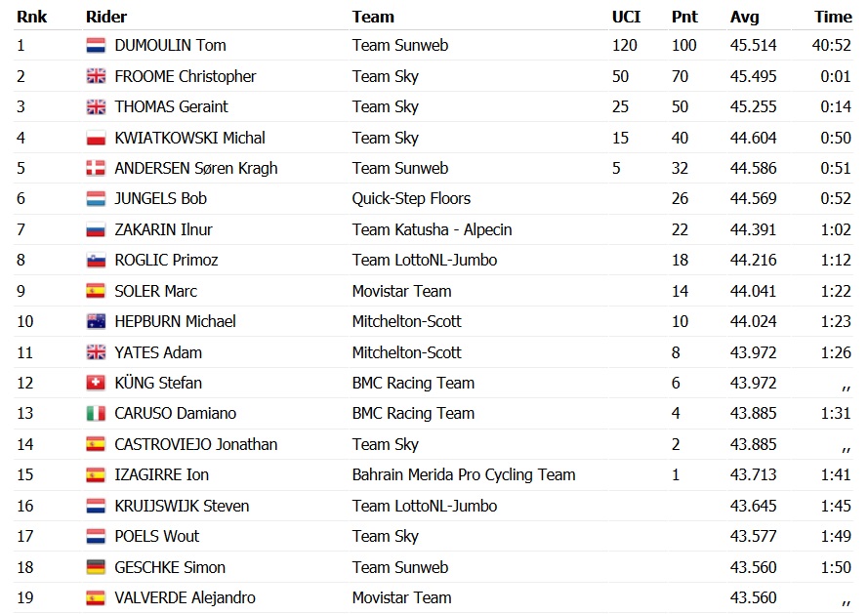Click the Slovenian flag beside ROGLIC Primoz
Screen dimensions: 868x614
coord(96,261)
